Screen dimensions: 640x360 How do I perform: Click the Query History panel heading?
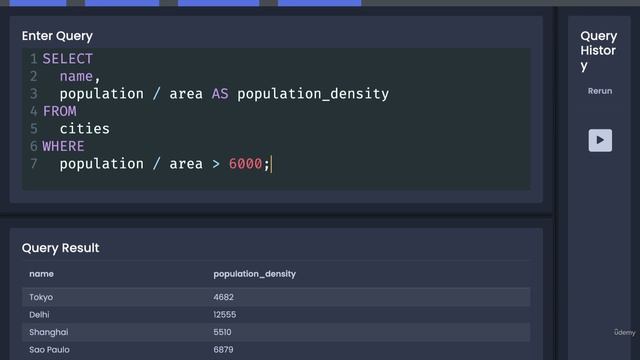coord(598,51)
